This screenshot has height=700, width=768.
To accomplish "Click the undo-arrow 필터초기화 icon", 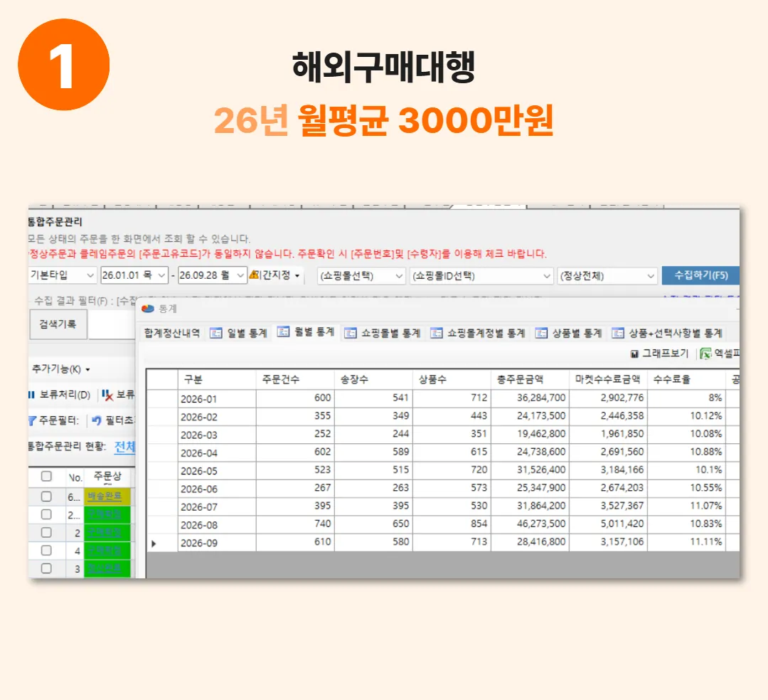I will click(x=97, y=420).
